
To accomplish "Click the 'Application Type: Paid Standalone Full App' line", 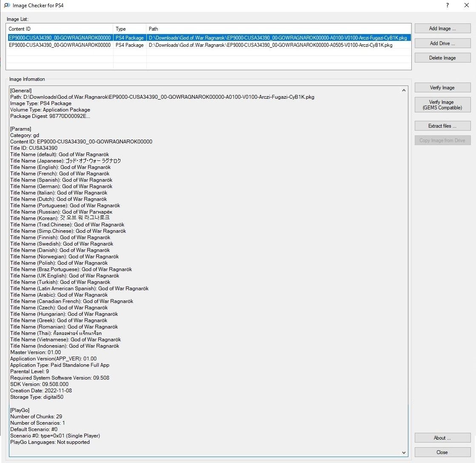I will [60, 365].
